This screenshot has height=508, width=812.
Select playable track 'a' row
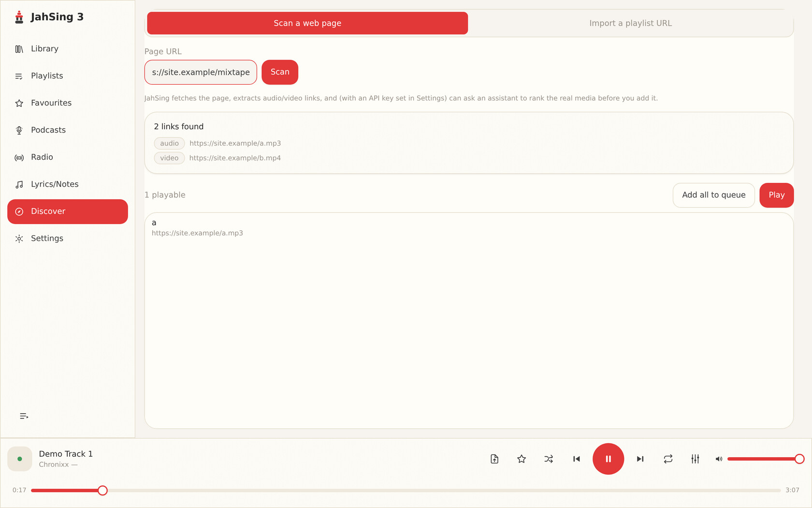[469, 228]
